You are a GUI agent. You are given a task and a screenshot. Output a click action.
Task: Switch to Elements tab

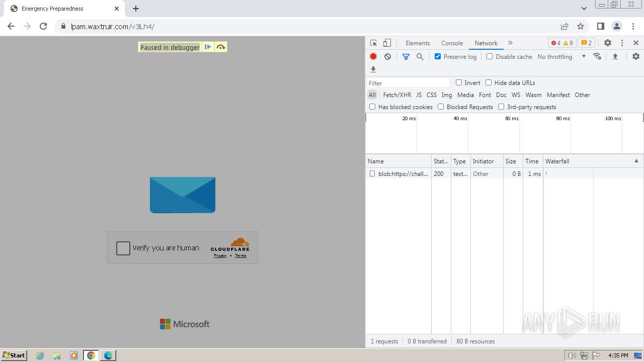pos(418,43)
